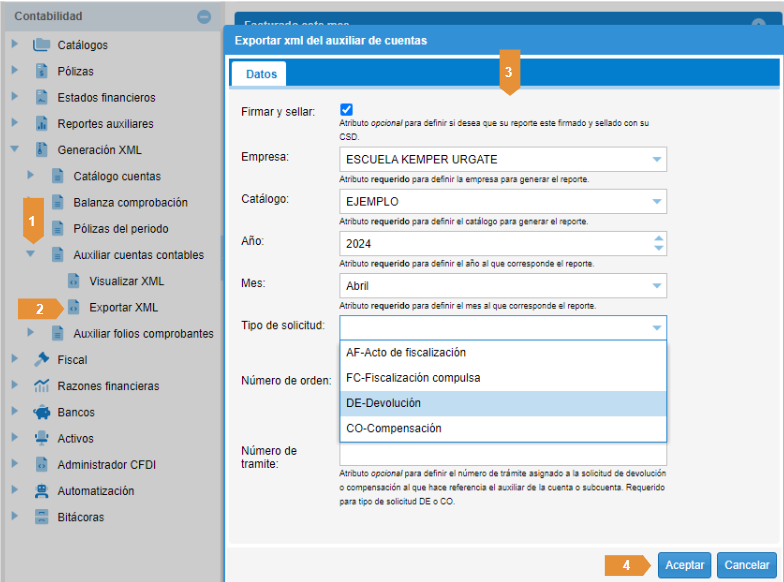Click the Pólizas document icon
The height and width of the screenshot is (582, 784).
pos(41,71)
